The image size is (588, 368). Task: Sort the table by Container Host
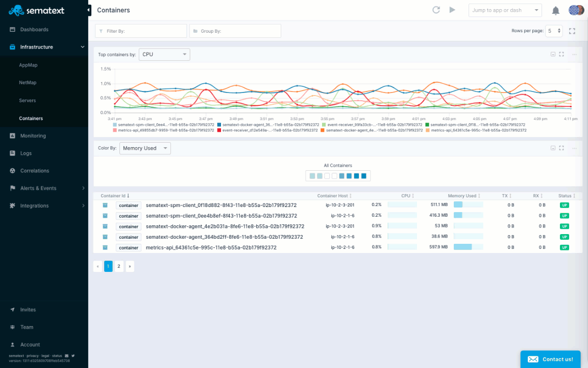[334, 196]
